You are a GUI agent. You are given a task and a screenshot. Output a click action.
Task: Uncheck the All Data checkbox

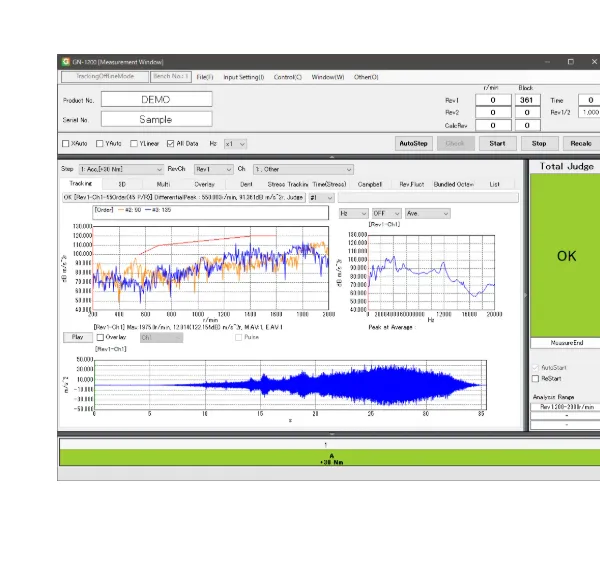[170, 143]
